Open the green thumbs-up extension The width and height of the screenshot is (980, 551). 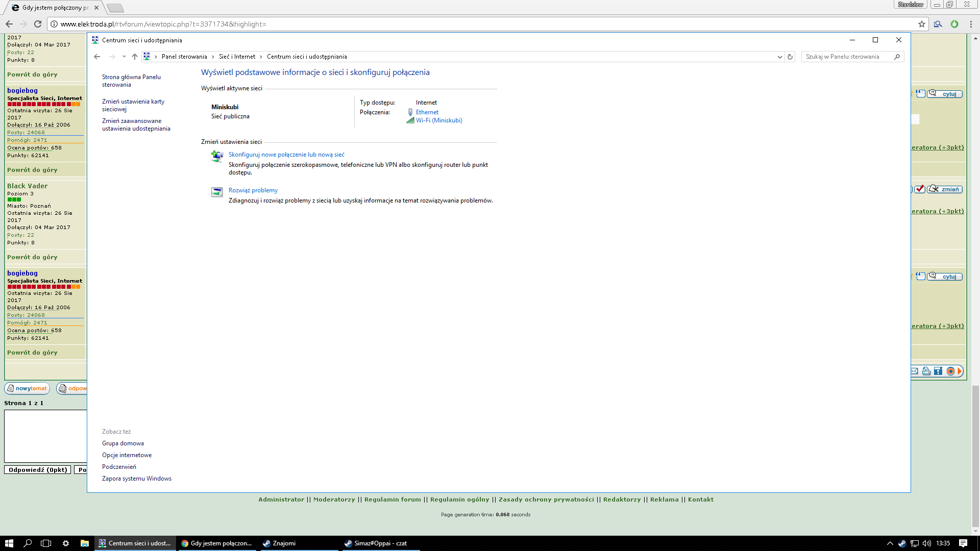954,24
